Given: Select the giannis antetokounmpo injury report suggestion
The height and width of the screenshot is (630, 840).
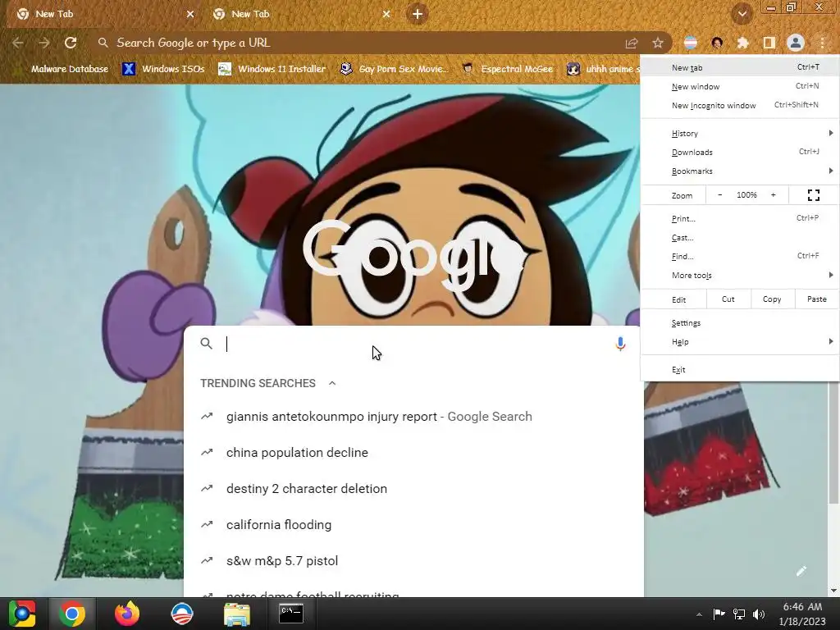Looking at the screenshot, I should pos(413,417).
